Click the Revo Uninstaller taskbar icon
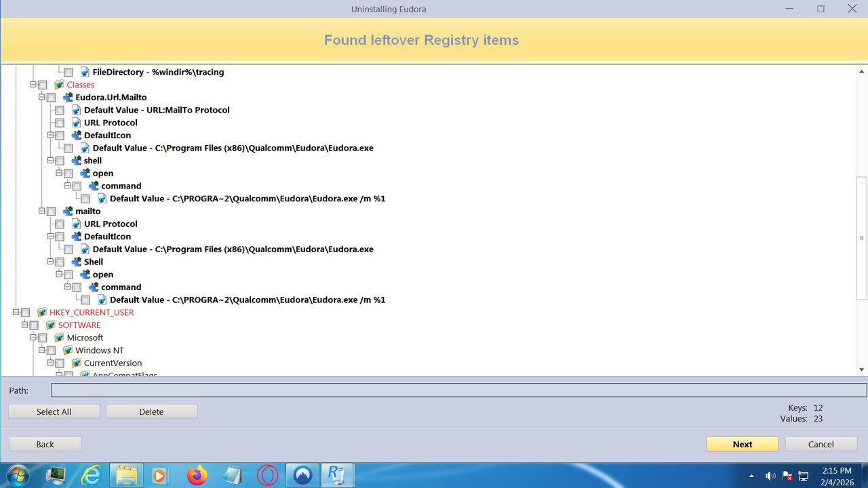Image resolution: width=868 pixels, height=488 pixels. tap(337, 476)
